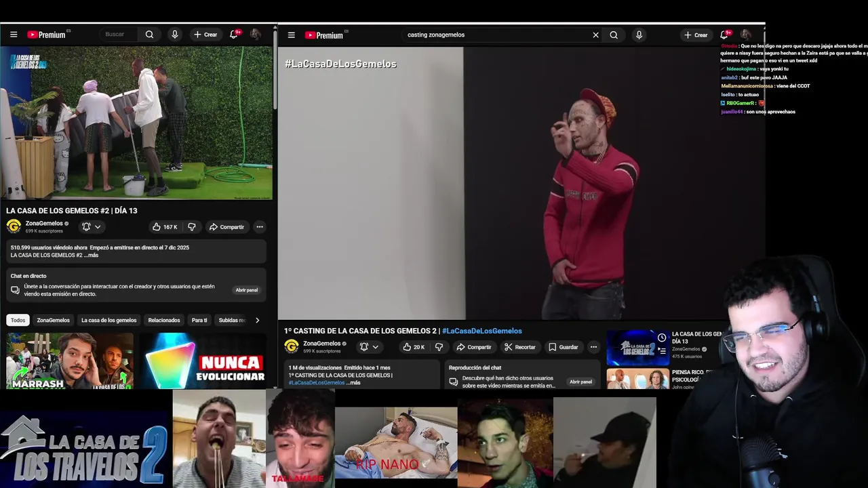Expand notification bell dropdown under casting video

pos(370,347)
